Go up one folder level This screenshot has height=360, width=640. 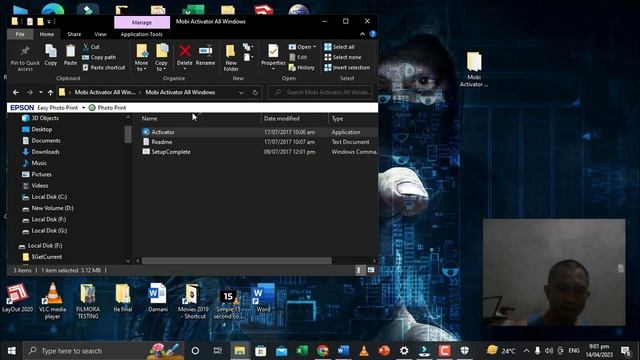[x=50, y=93]
